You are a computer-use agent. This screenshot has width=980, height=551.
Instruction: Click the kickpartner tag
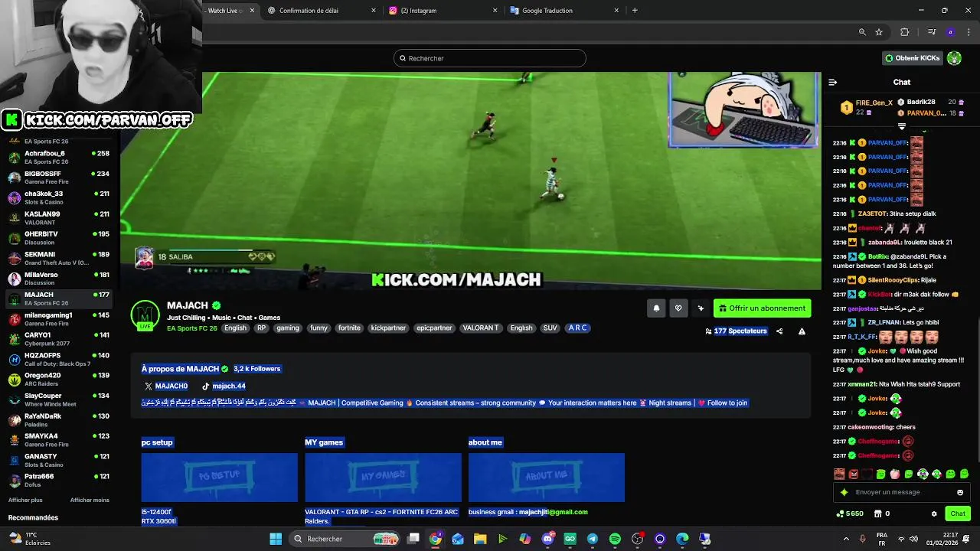(x=388, y=328)
